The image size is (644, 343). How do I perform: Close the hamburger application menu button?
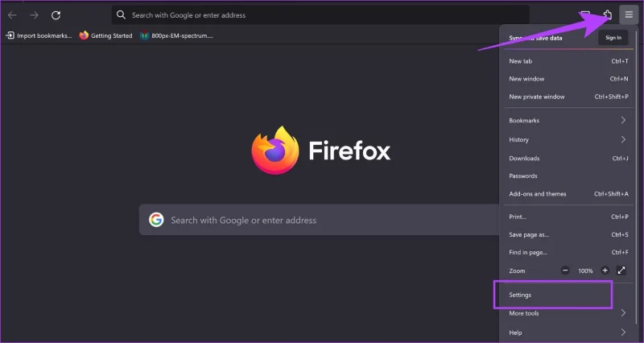click(629, 14)
